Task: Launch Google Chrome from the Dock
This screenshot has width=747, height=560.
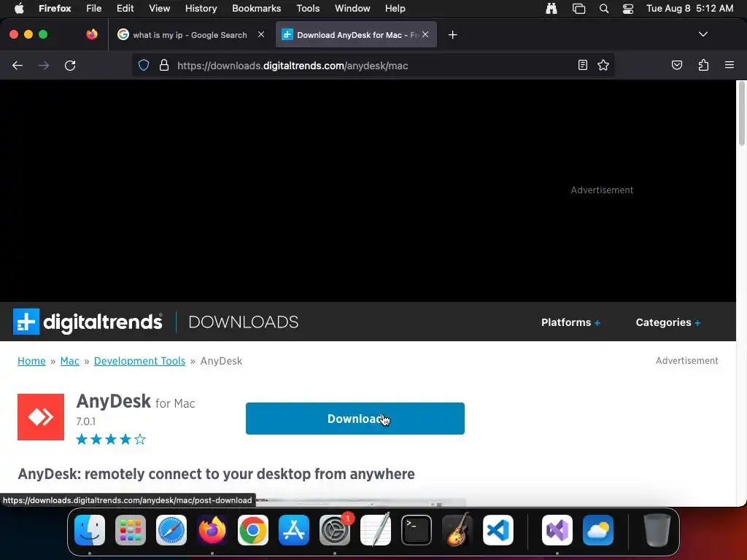Action: pyautogui.click(x=253, y=530)
